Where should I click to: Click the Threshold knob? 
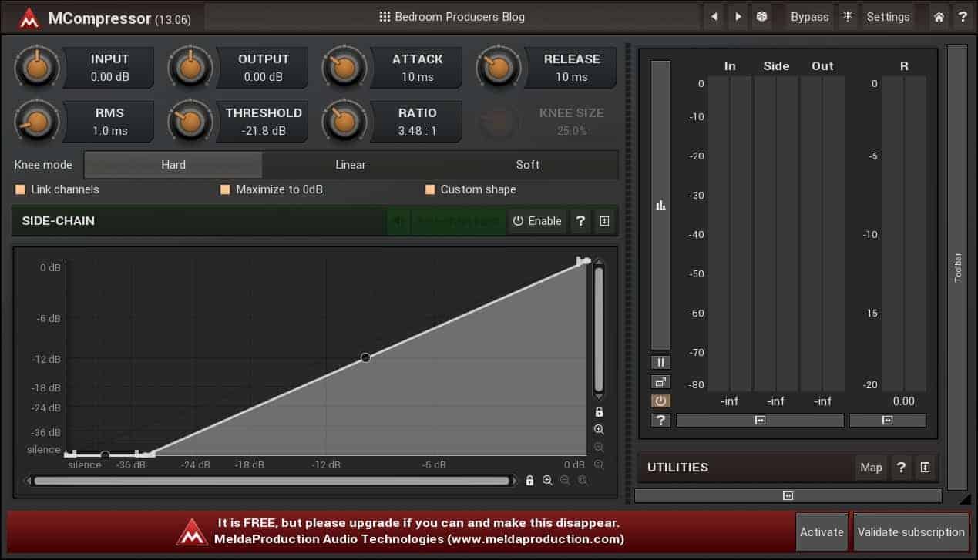pyautogui.click(x=190, y=122)
